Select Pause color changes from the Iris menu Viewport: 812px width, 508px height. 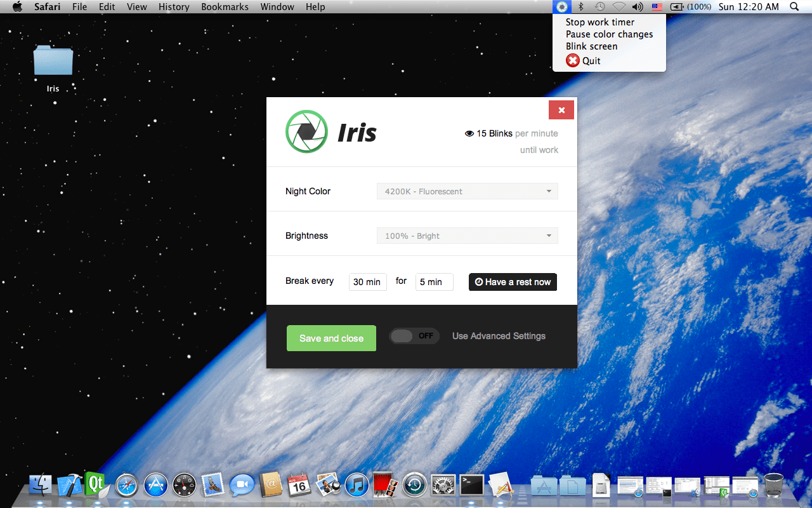[x=609, y=34]
